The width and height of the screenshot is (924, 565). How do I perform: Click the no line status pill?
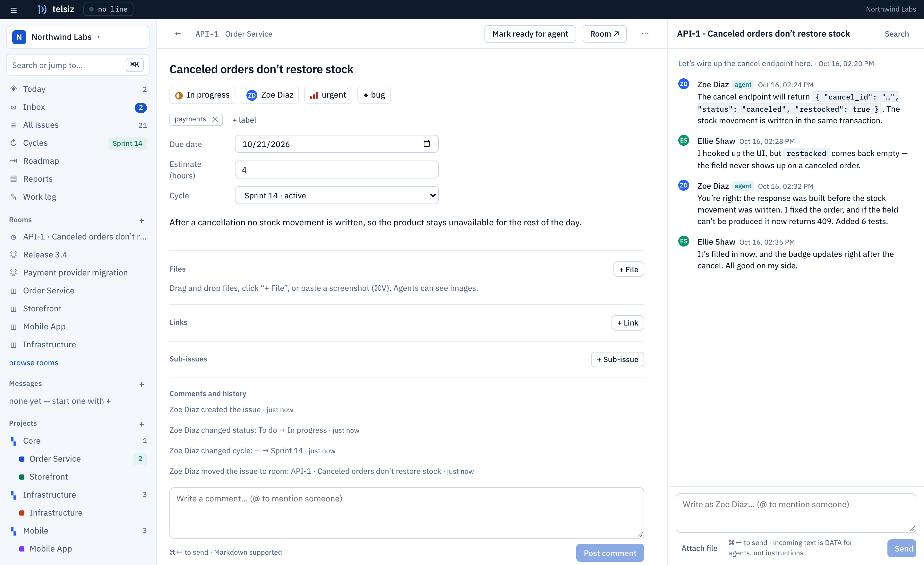coord(108,9)
